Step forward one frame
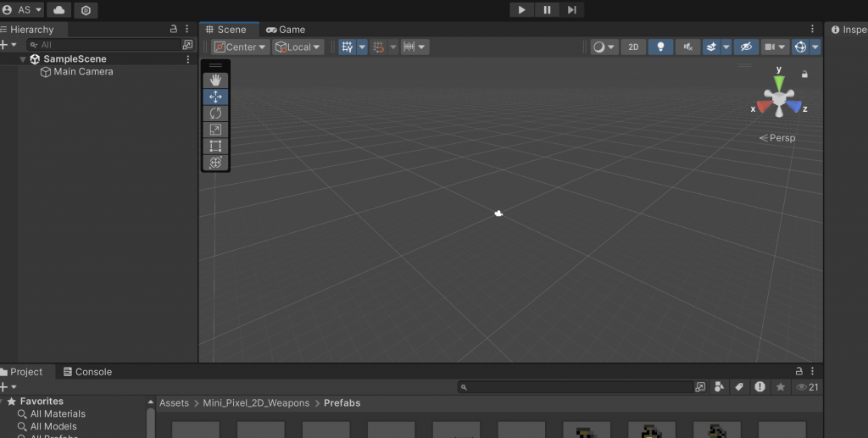 pos(572,9)
